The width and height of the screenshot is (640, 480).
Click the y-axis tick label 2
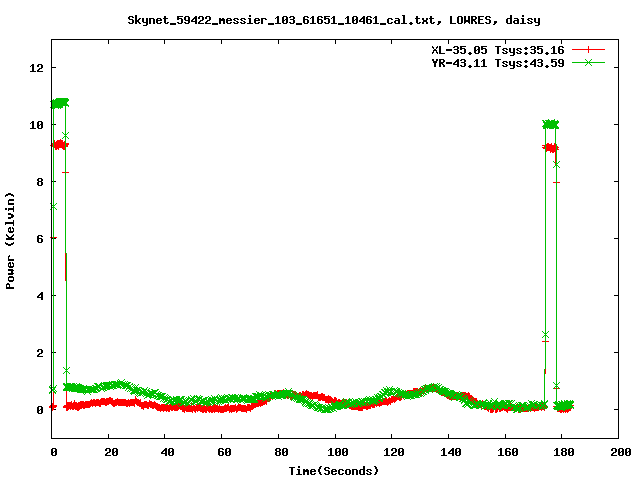tap(40, 353)
